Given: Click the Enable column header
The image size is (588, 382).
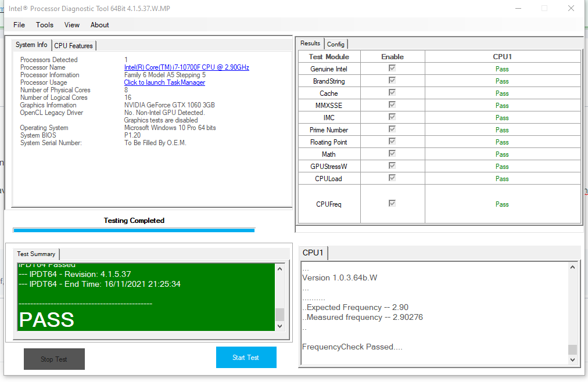Looking at the screenshot, I should (393, 56).
